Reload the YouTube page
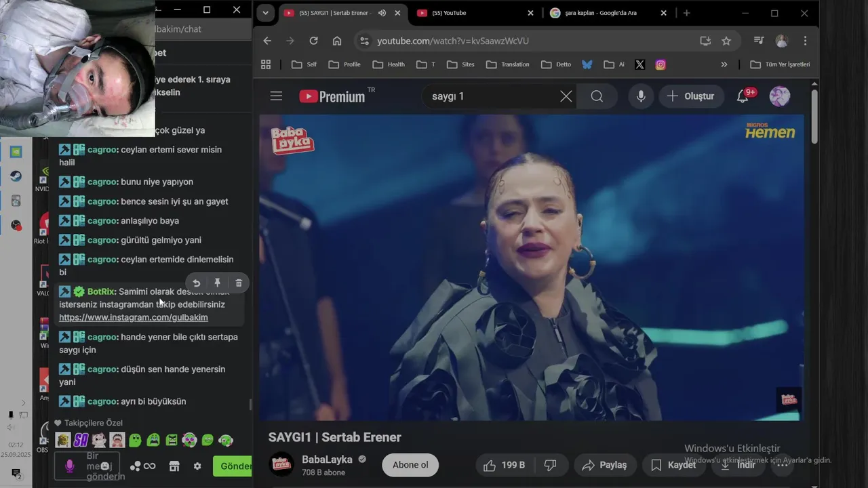 coord(313,41)
